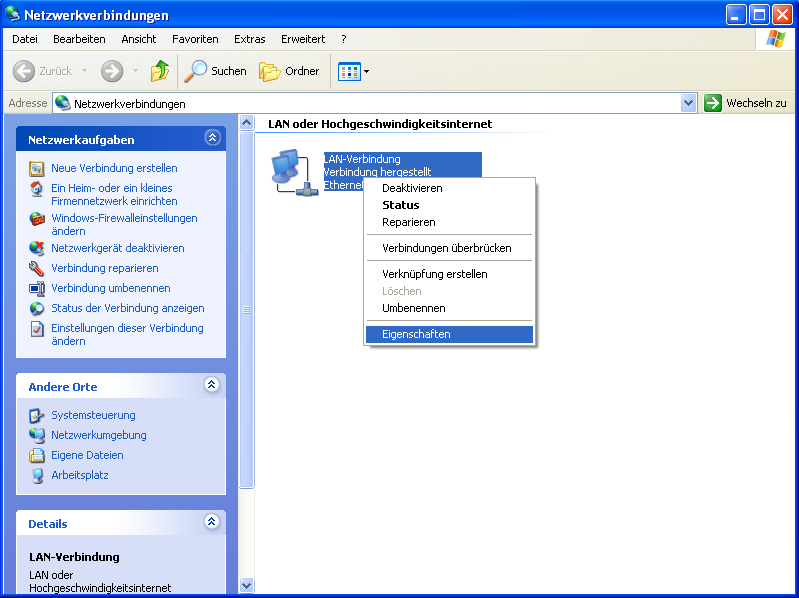The height and width of the screenshot is (598, 799).
Task: Click the home network setup house icon
Action: (36, 188)
